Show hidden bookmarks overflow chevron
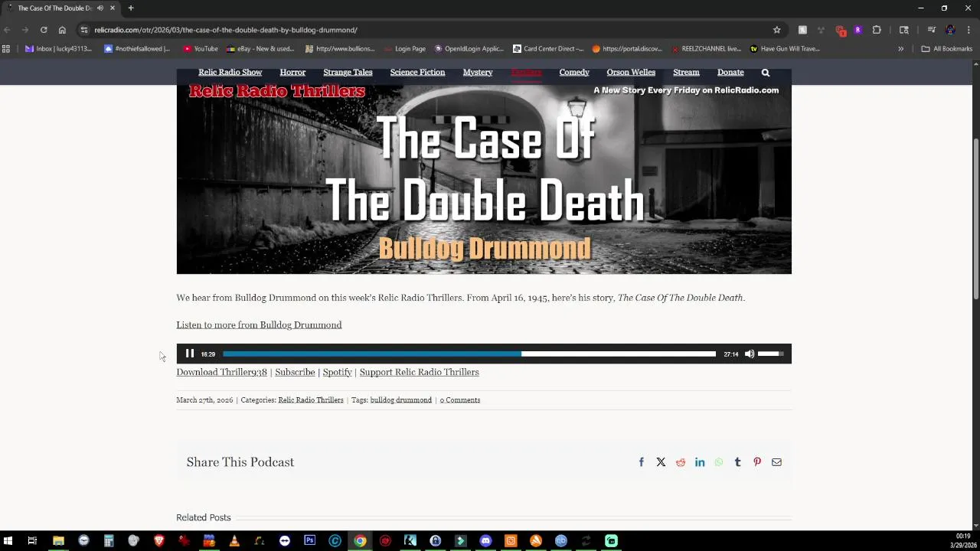The height and width of the screenshot is (551, 980). click(x=900, y=49)
